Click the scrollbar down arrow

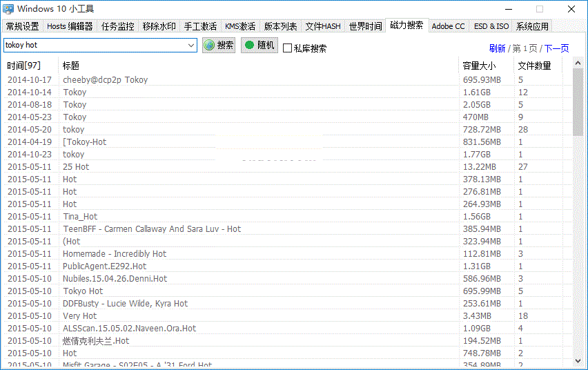point(578,361)
